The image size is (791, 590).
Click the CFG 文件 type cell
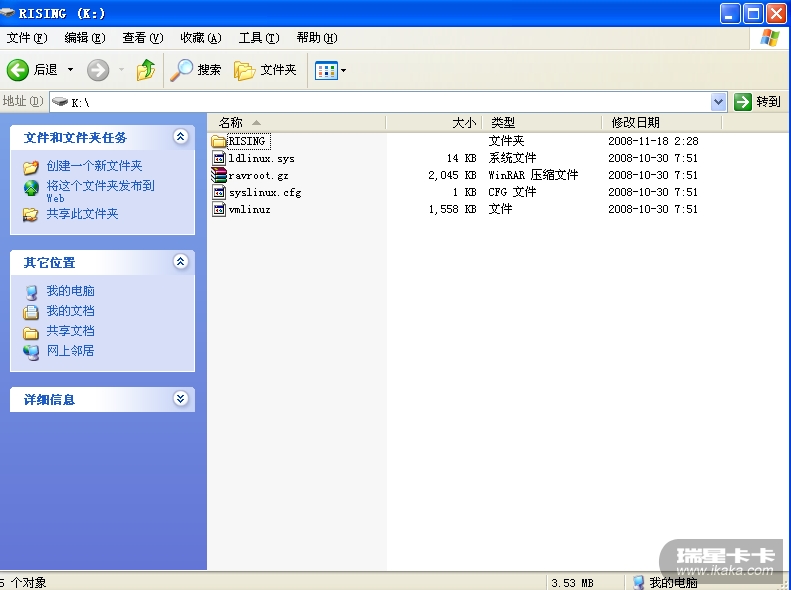(512, 192)
